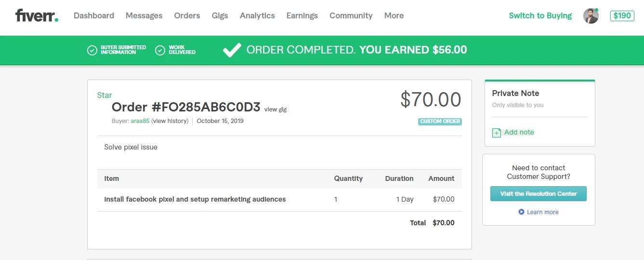Navigate to Gigs
The height and width of the screenshot is (260, 644).
coord(220,16)
